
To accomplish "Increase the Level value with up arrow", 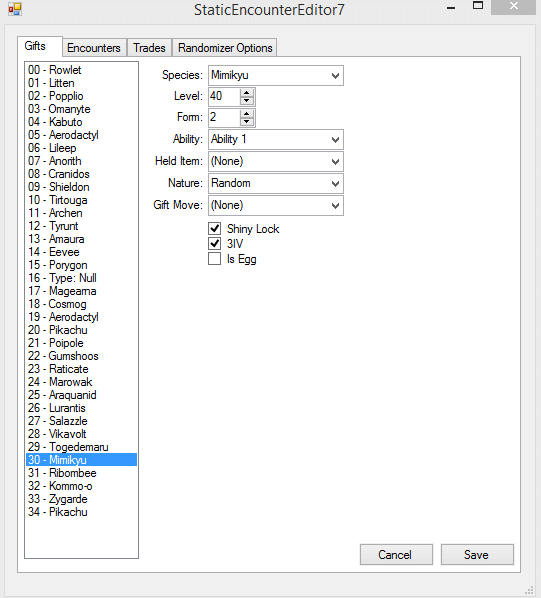I will point(247,92).
